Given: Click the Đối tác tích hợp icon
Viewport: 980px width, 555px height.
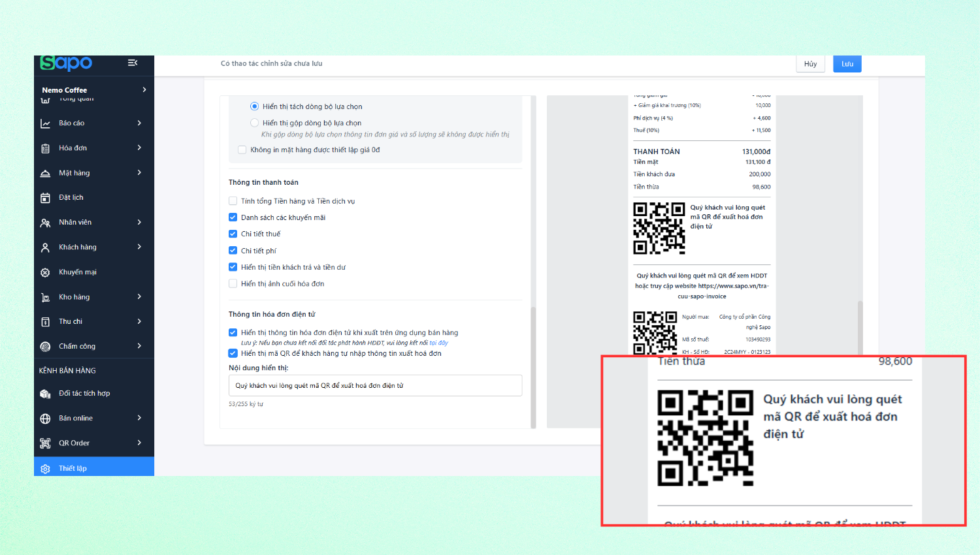Looking at the screenshot, I should coord(45,394).
